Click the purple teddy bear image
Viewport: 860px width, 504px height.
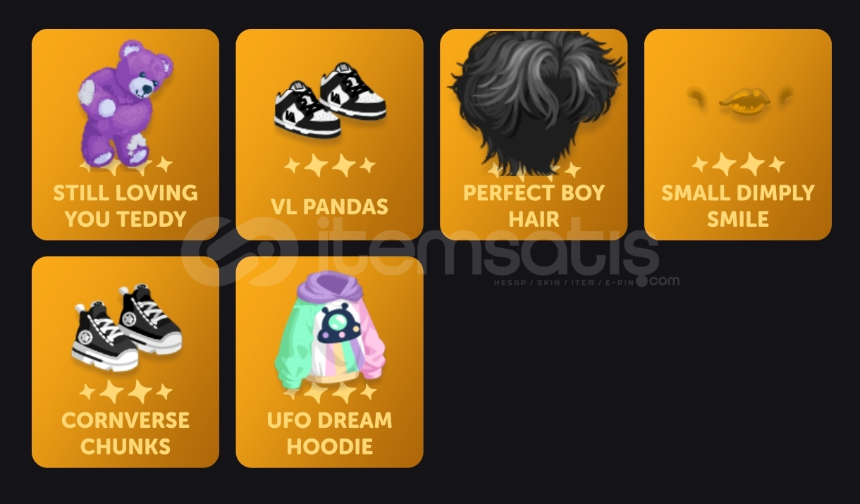point(125,103)
